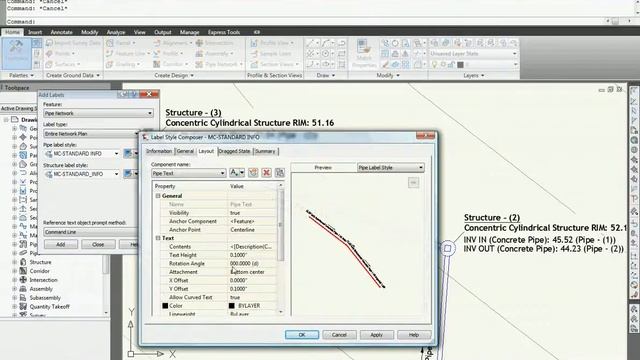The image size is (640, 360).
Task: Click Assembly ribbon tool
Action: 214,53
